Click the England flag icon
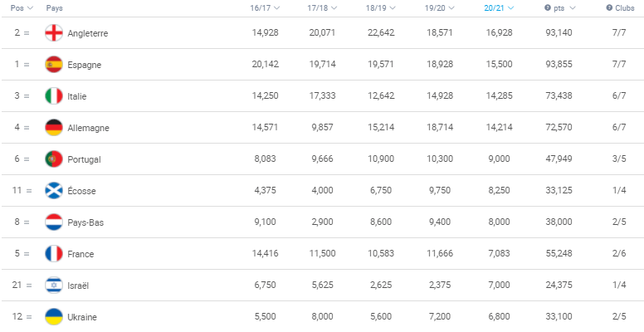 pos(54,33)
